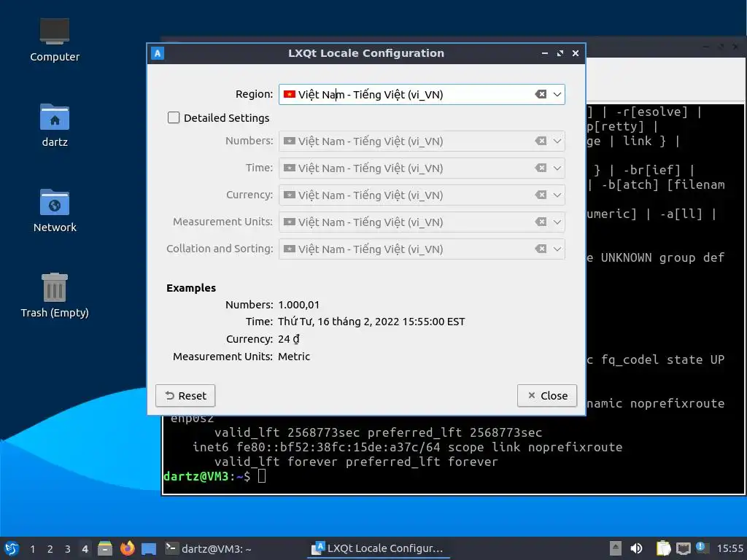
Task: Clear the Measurement Units field
Action: (x=541, y=222)
